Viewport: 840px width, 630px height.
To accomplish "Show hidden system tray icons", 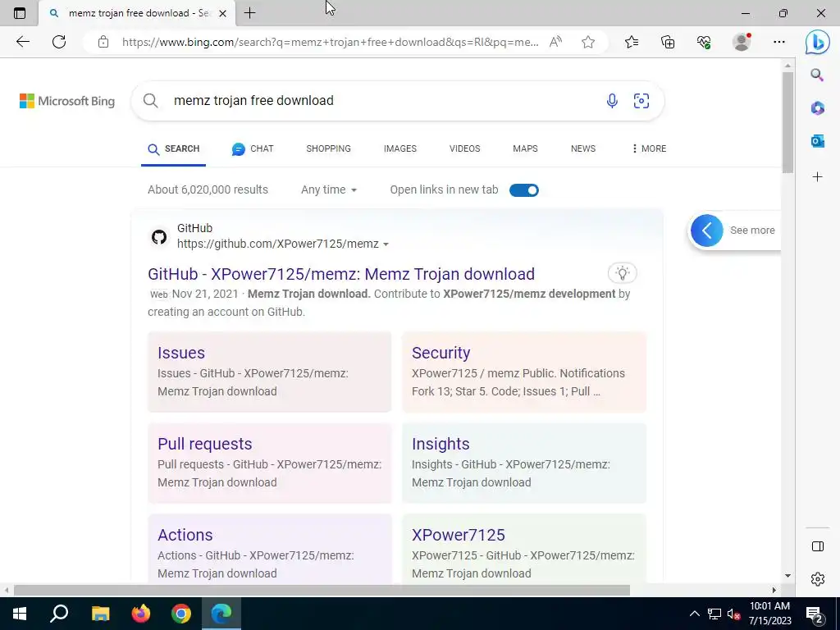I will click(x=694, y=614).
